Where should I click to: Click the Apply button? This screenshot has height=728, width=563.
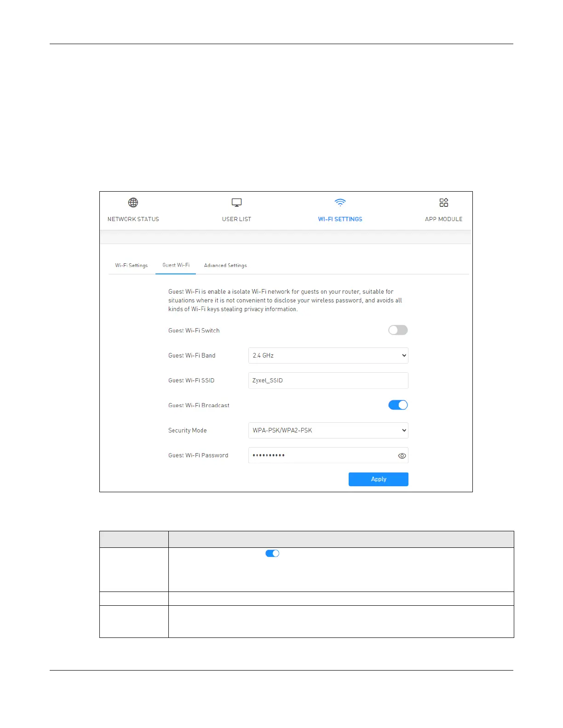[379, 479]
